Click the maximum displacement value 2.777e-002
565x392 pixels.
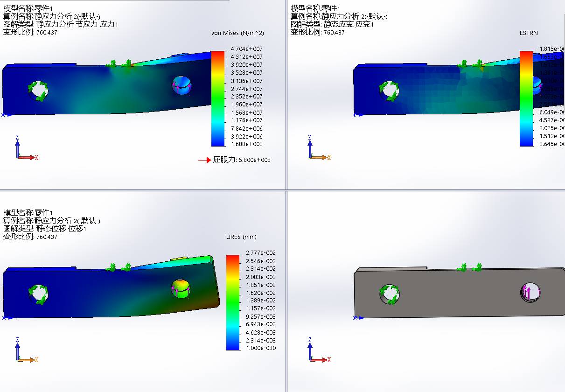(x=261, y=253)
